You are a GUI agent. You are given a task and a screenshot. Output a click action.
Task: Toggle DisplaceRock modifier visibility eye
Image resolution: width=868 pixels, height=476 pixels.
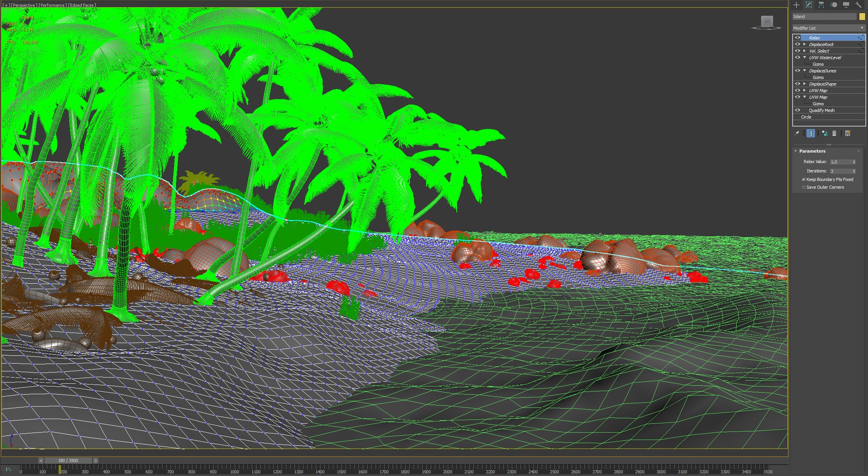[798, 44]
